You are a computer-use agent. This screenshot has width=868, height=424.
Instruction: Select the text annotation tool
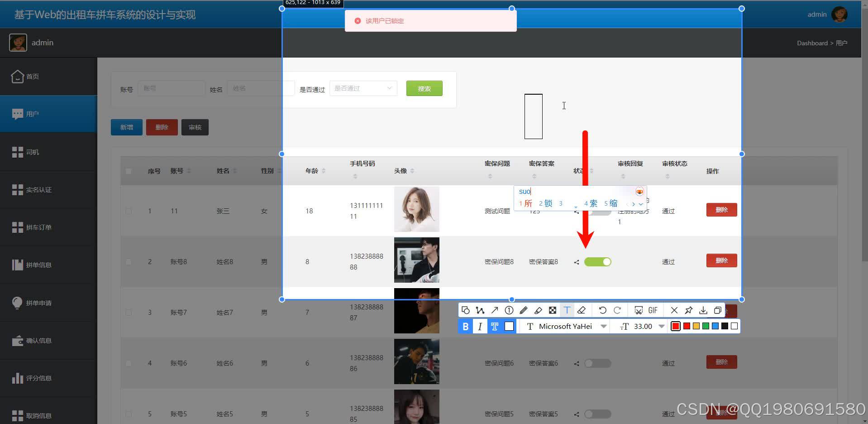pos(567,310)
